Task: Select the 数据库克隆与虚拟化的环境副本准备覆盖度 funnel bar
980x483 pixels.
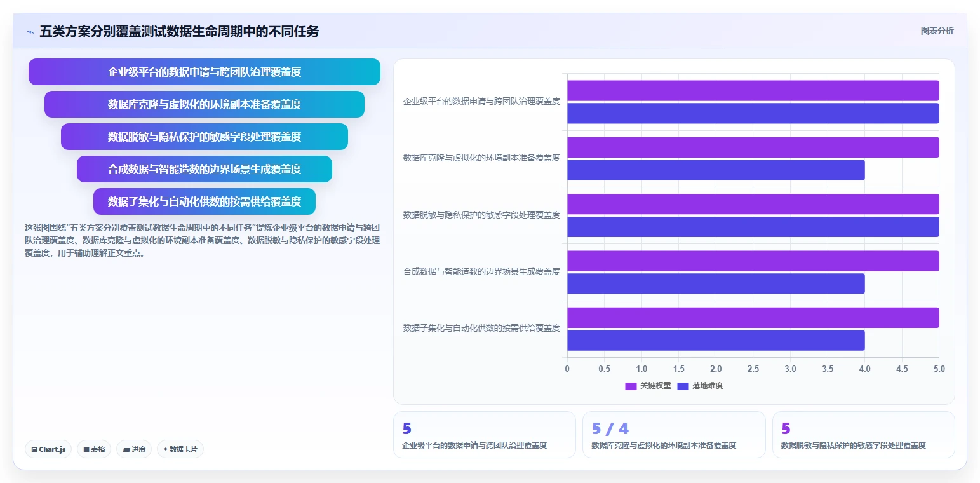Action: (205, 104)
